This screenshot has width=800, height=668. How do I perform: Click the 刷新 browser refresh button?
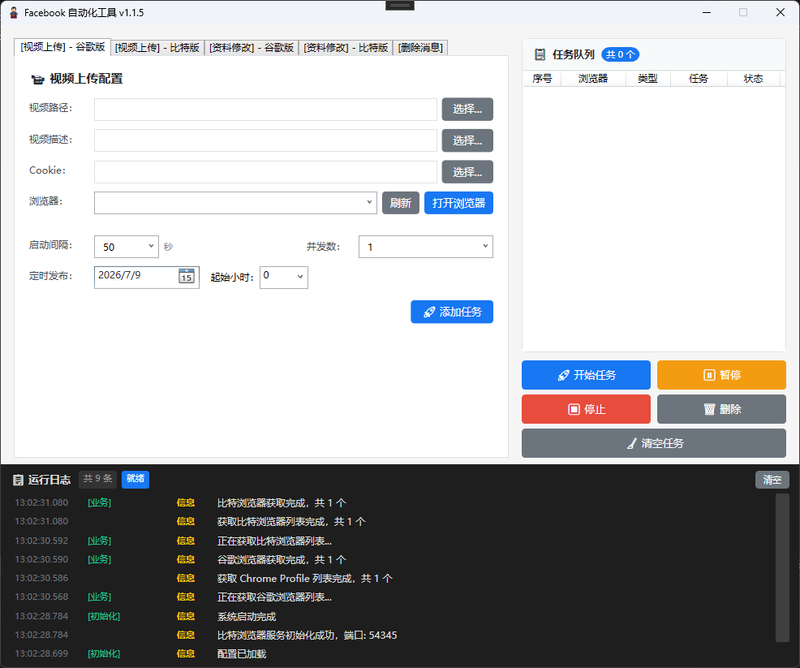click(x=401, y=203)
